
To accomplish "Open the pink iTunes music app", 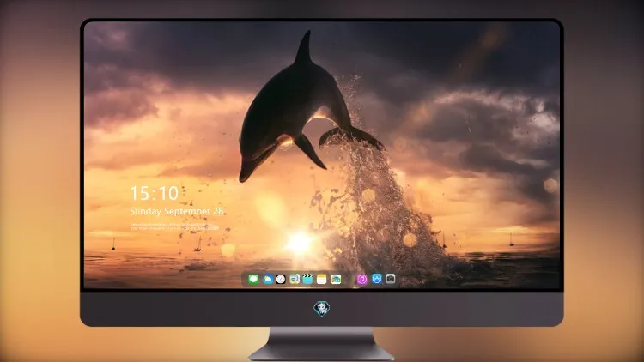I will click(x=361, y=279).
